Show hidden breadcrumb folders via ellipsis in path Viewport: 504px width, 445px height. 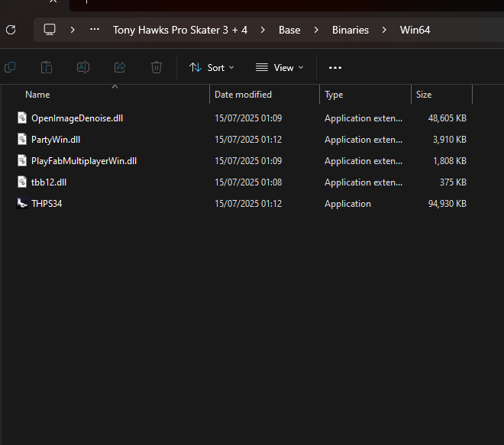(x=95, y=30)
